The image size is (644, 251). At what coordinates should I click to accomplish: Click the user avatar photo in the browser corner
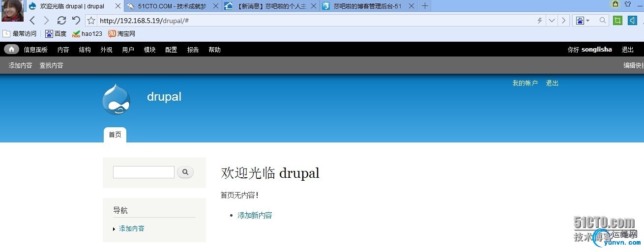[x=12, y=11]
